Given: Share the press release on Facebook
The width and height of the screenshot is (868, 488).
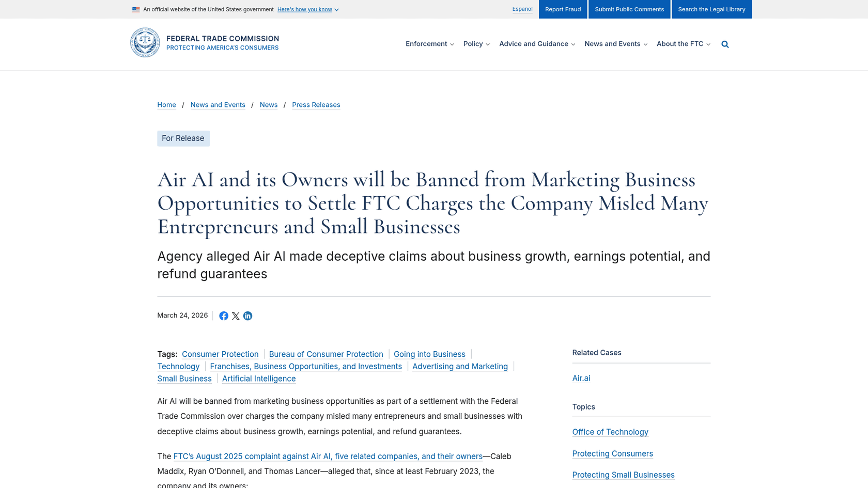Looking at the screenshot, I should click(x=224, y=316).
